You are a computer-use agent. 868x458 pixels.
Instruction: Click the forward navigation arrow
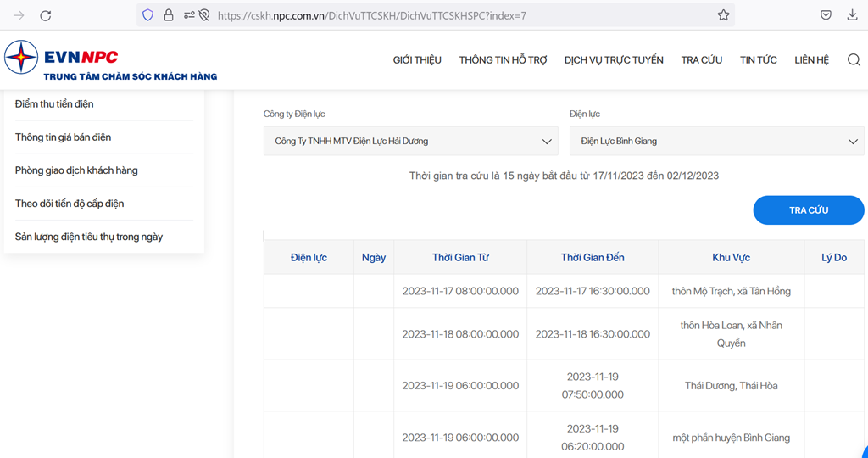(x=19, y=15)
